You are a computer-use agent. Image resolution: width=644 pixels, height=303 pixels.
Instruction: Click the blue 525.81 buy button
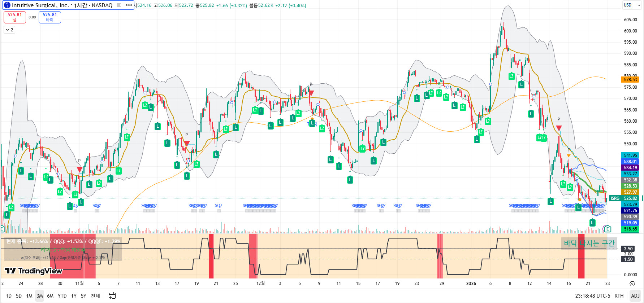50,17
